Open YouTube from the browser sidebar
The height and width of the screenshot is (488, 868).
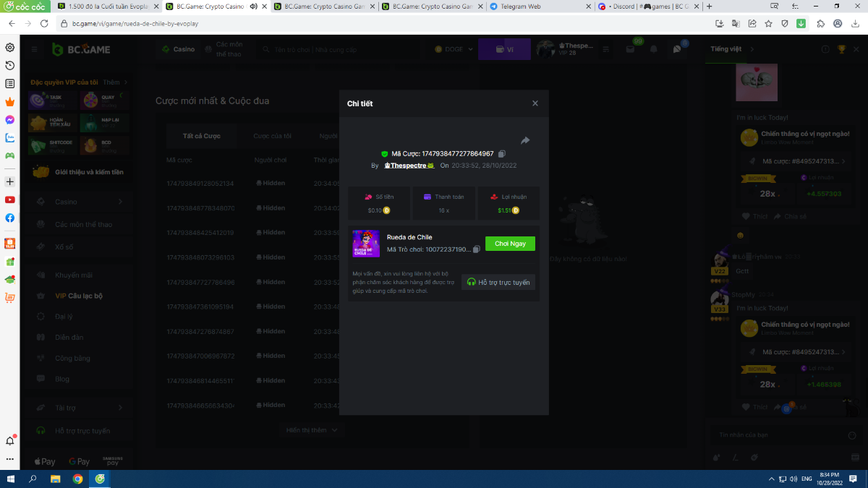click(x=10, y=200)
